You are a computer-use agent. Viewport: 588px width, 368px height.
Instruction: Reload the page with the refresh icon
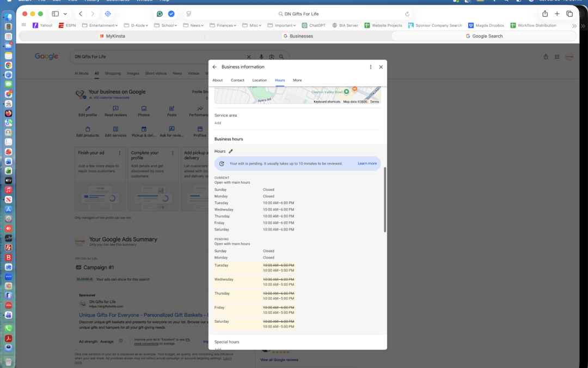tap(407, 14)
